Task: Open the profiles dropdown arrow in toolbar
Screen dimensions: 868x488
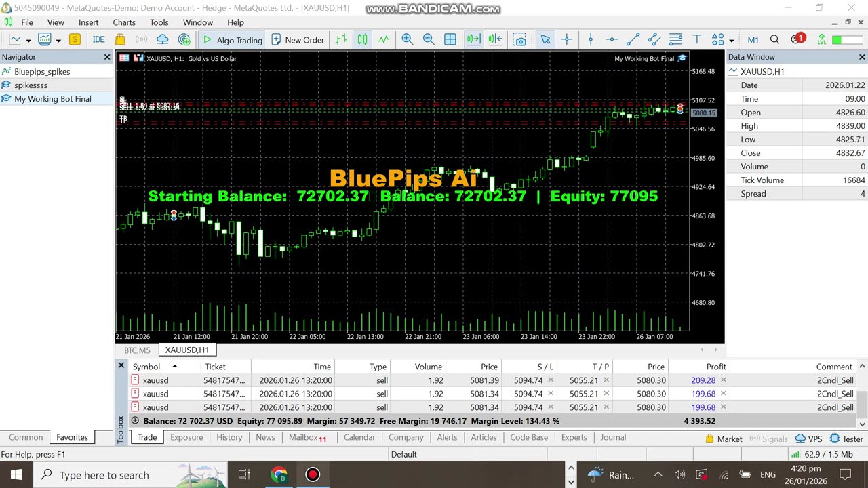Action: coord(58,41)
